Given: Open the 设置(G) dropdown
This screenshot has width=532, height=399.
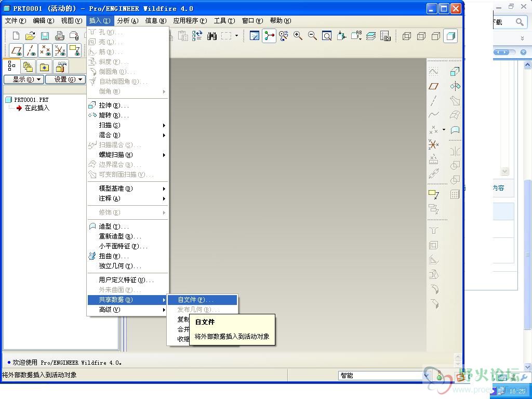Looking at the screenshot, I should click(65, 79).
